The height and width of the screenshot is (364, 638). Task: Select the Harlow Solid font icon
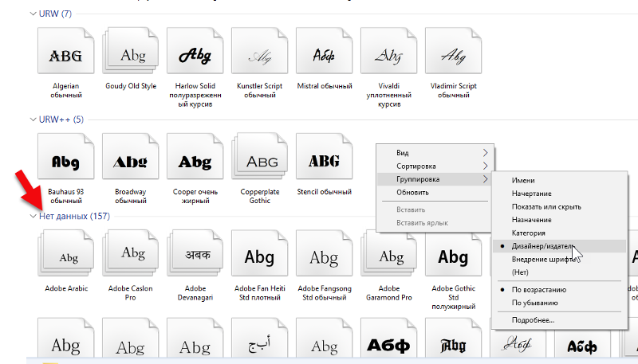[195, 51]
